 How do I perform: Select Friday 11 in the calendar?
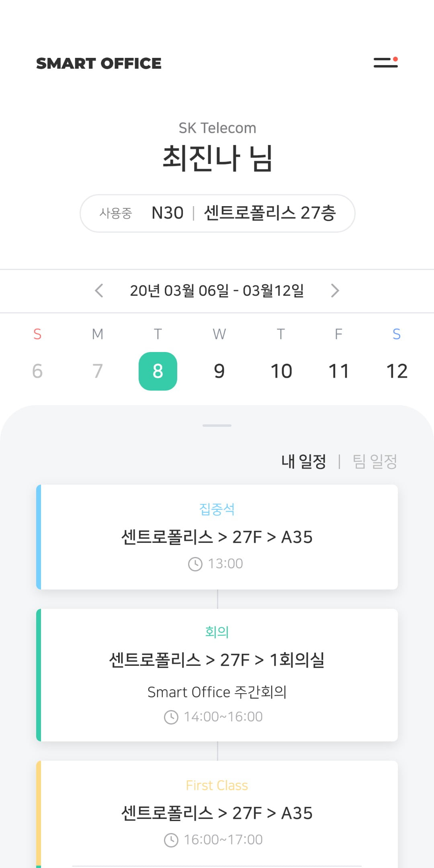click(339, 371)
